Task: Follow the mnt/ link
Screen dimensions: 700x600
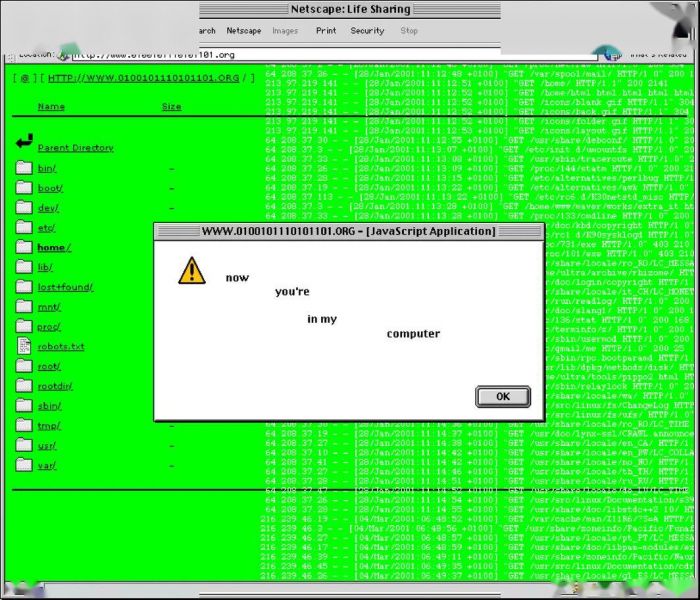Action: click(49, 307)
